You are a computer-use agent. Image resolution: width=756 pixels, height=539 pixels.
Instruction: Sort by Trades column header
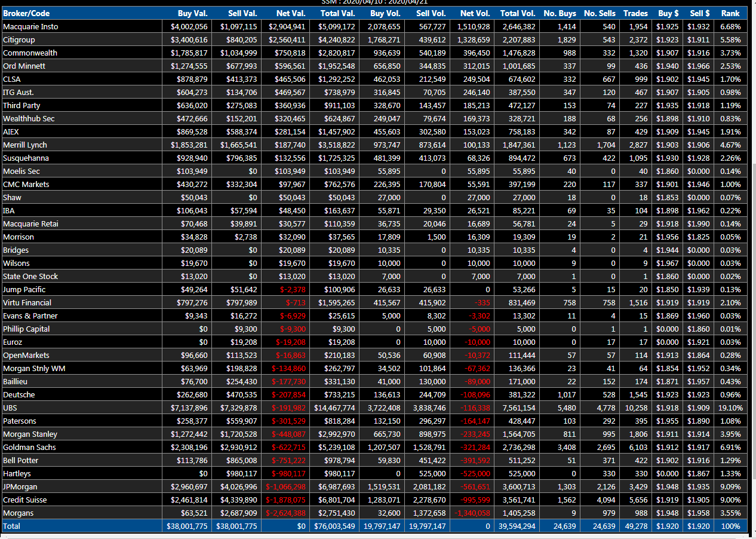point(635,13)
